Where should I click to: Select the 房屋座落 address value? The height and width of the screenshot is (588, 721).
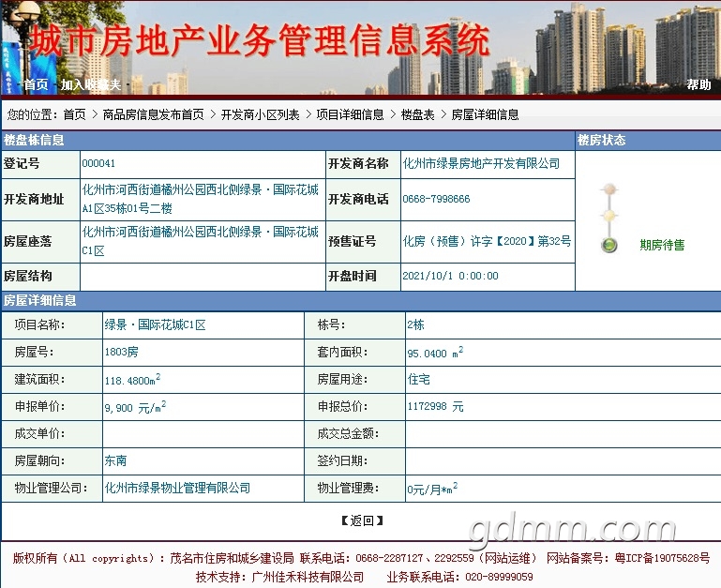coord(200,241)
